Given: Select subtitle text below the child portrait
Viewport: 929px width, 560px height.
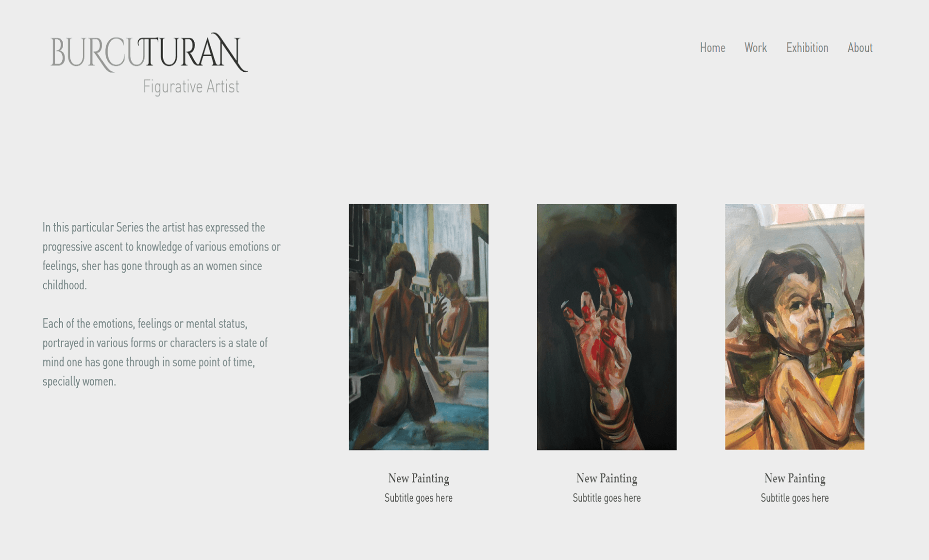Looking at the screenshot, I should coord(794,498).
